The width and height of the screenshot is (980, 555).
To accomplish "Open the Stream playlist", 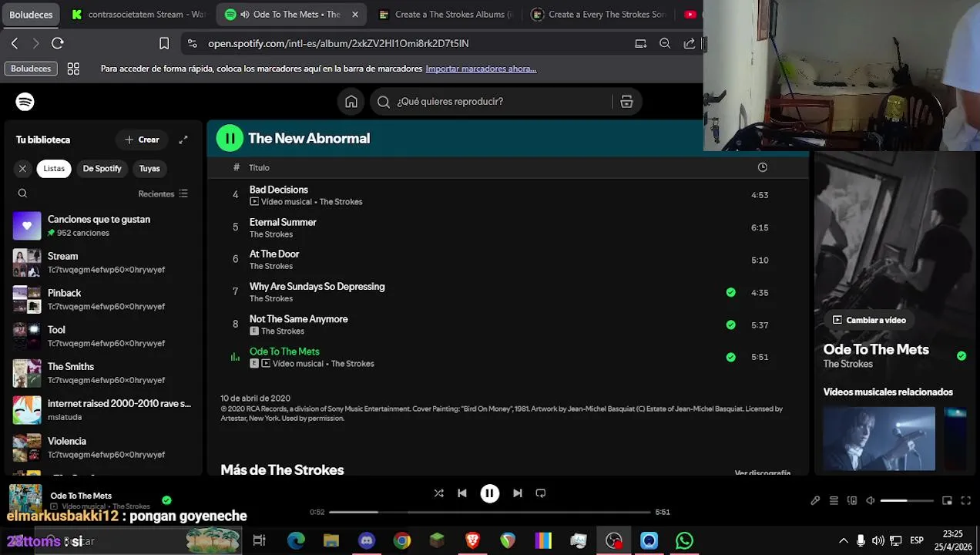I will click(103, 263).
